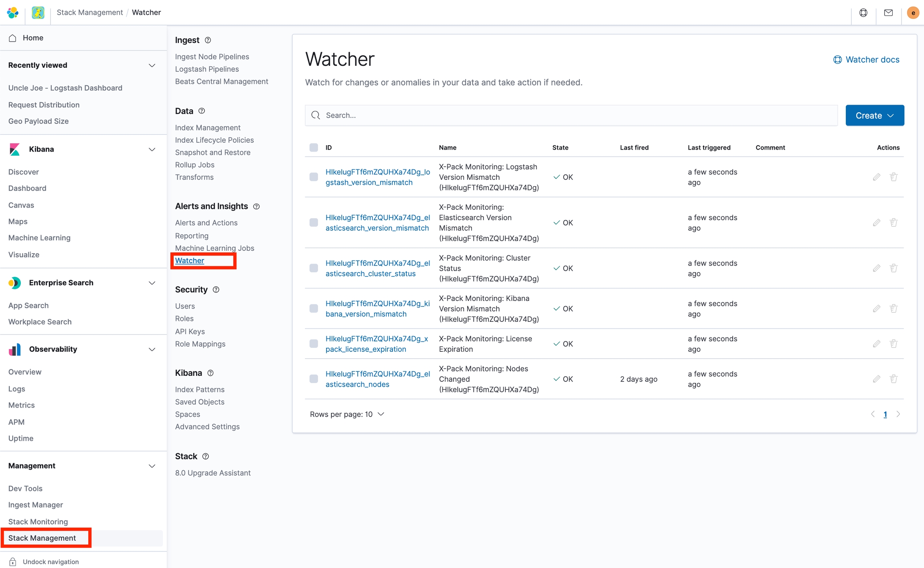Open Uncle Joe - Logstash Dashboard
Viewport: 924px width, 568px height.
(65, 88)
